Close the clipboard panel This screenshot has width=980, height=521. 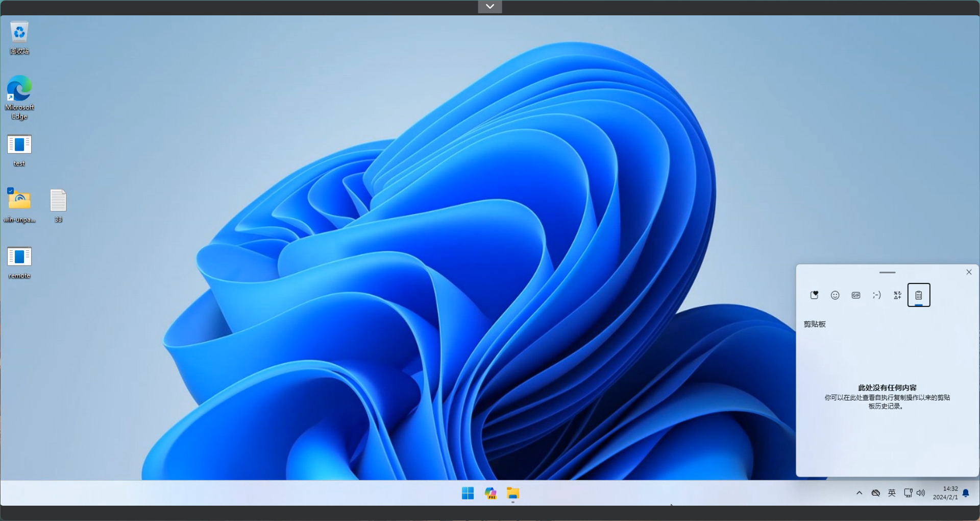point(969,272)
